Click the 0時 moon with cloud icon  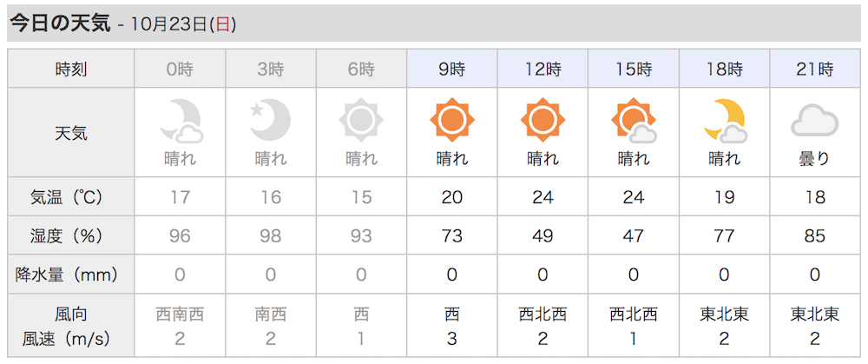point(181,120)
